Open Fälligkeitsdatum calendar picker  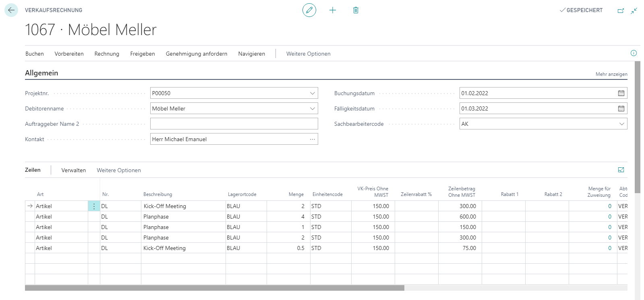[x=621, y=108]
